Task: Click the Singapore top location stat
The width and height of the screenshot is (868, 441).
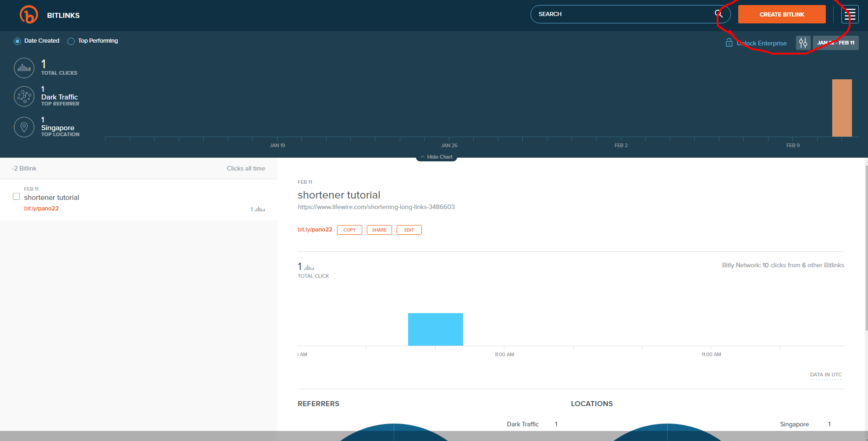Action: click(58, 128)
